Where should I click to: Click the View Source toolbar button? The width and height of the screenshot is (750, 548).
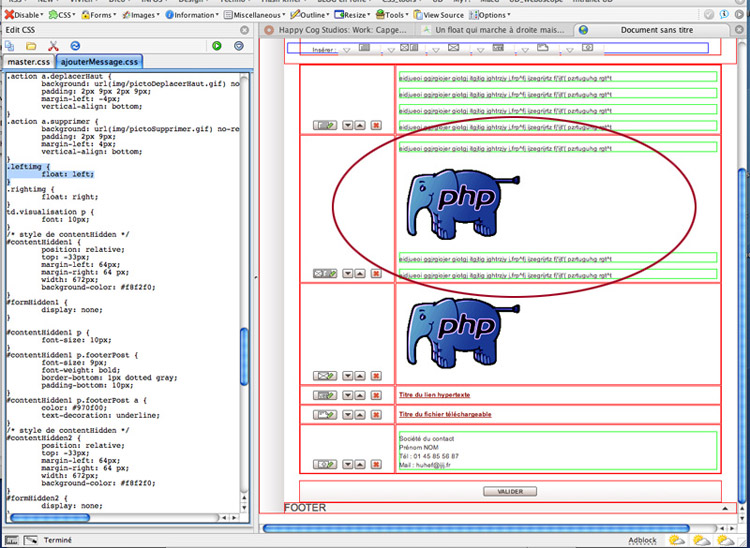click(438, 15)
